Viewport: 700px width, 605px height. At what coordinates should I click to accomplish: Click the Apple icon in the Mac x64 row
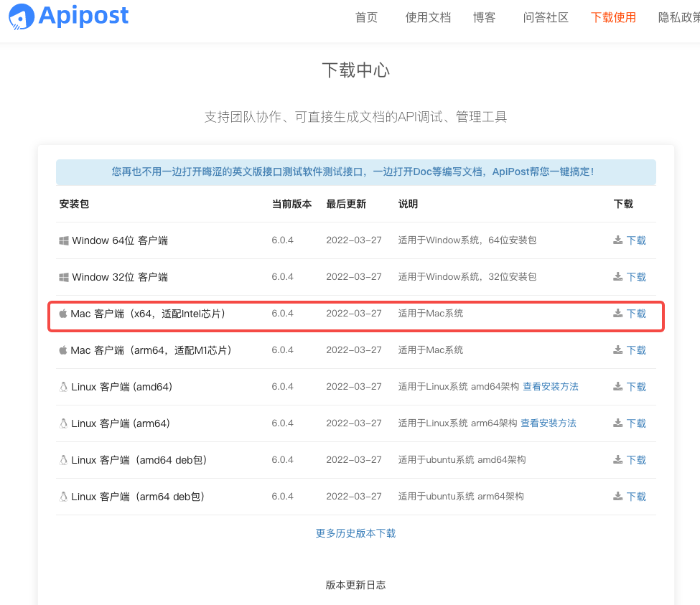pos(63,314)
